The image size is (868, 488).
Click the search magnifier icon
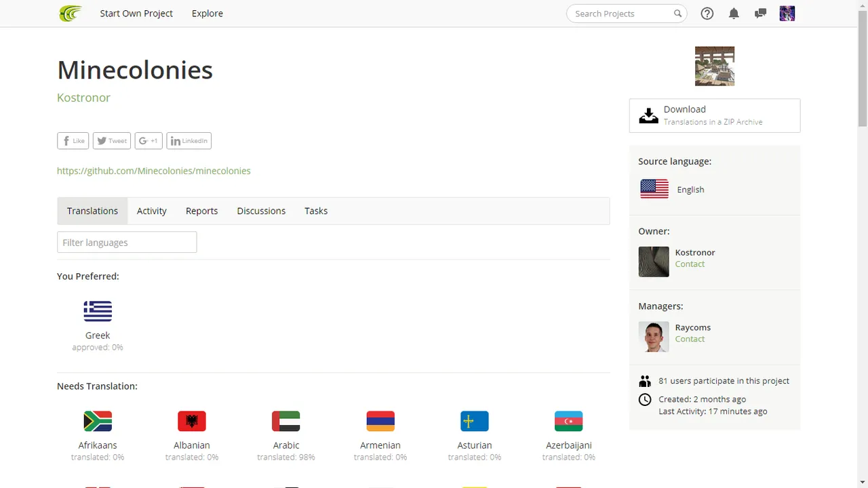(677, 14)
